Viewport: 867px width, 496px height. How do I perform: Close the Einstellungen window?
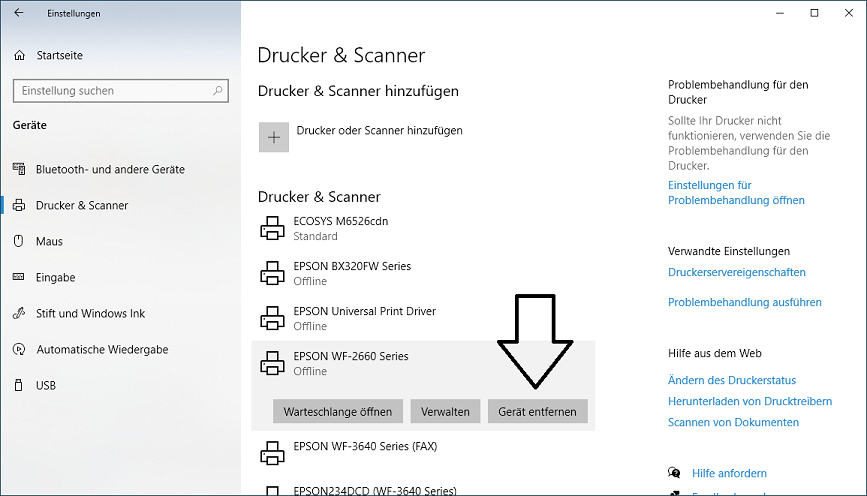click(x=849, y=13)
